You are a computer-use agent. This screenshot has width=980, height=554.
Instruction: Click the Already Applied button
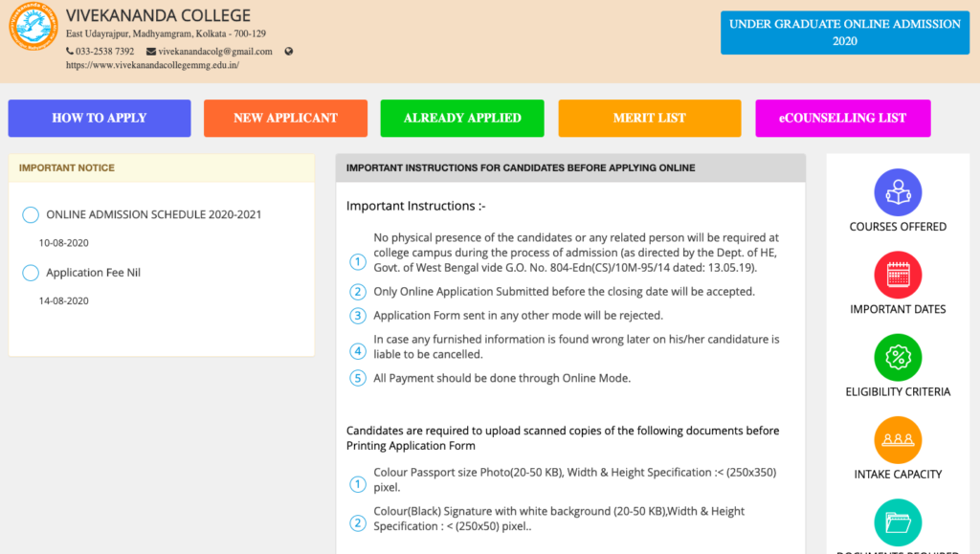(x=462, y=118)
